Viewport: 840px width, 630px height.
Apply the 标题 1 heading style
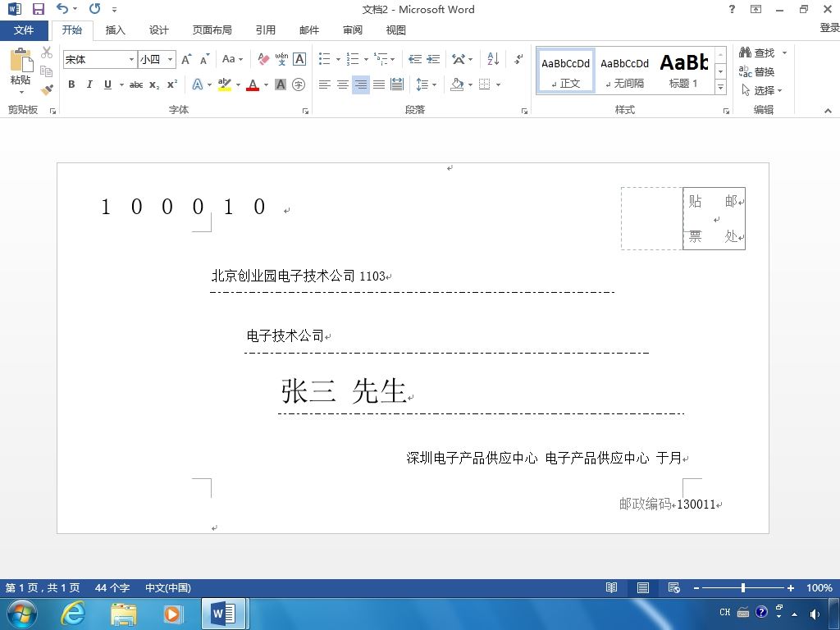coord(683,71)
